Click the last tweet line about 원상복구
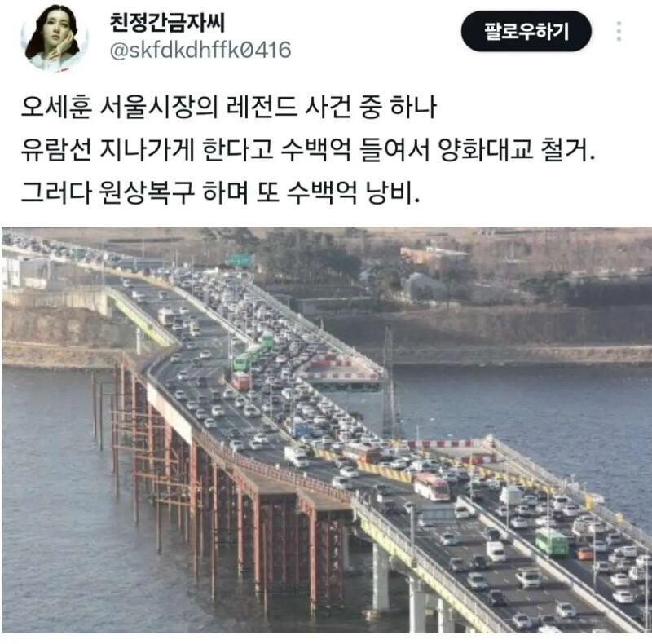This screenshot has width=652, height=644. pos(220,192)
